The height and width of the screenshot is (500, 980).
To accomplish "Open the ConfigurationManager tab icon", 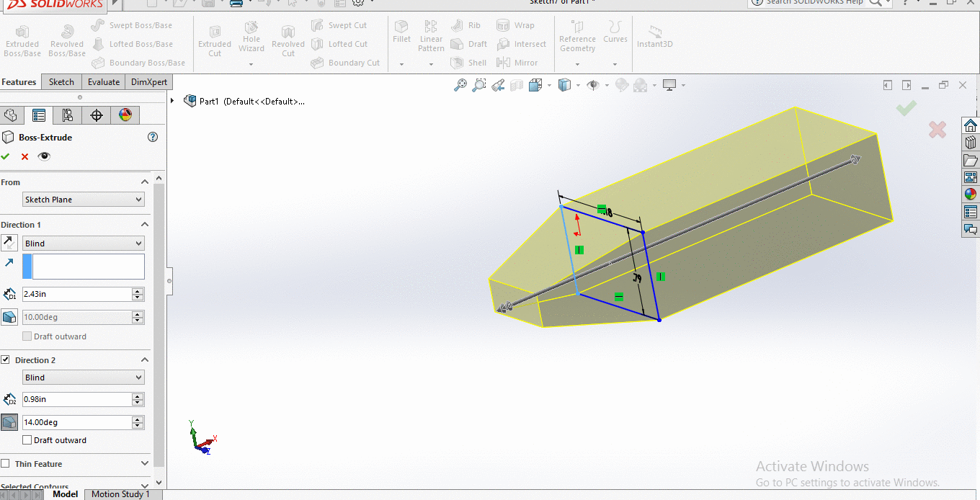I will (68, 115).
